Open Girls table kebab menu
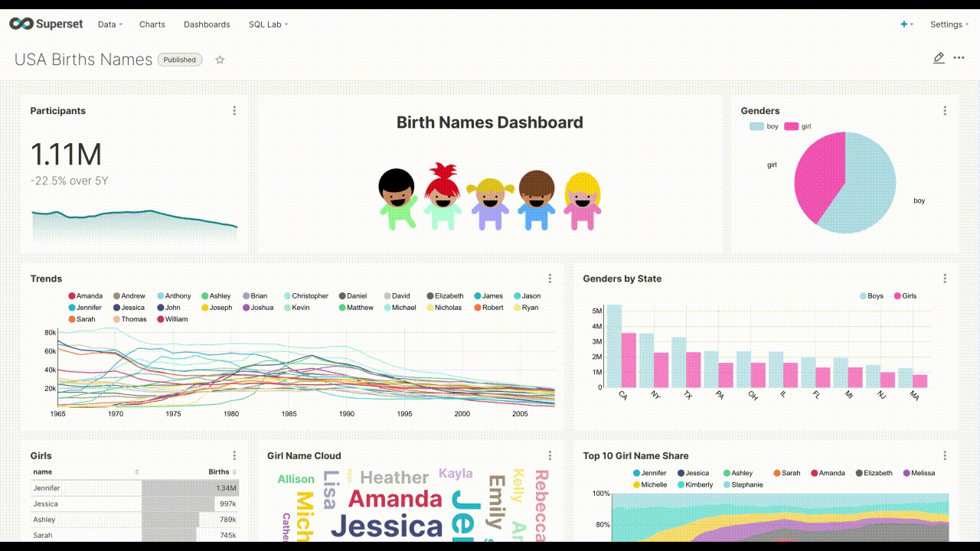Screen dimensions: 980x551 point(234,455)
